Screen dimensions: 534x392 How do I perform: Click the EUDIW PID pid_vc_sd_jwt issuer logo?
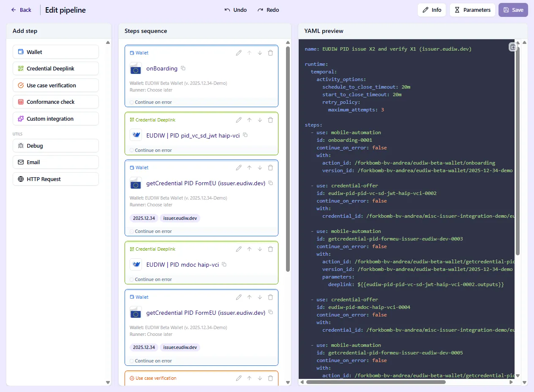pos(136,135)
